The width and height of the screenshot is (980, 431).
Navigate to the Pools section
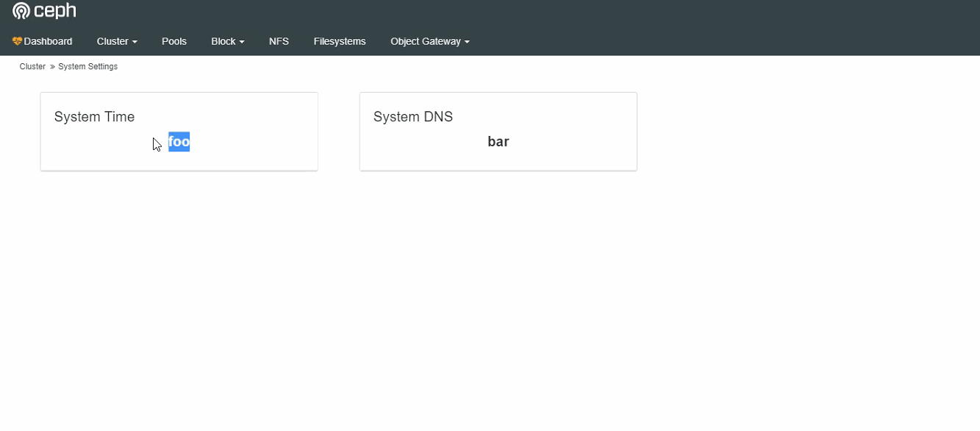tap(174, 41)
